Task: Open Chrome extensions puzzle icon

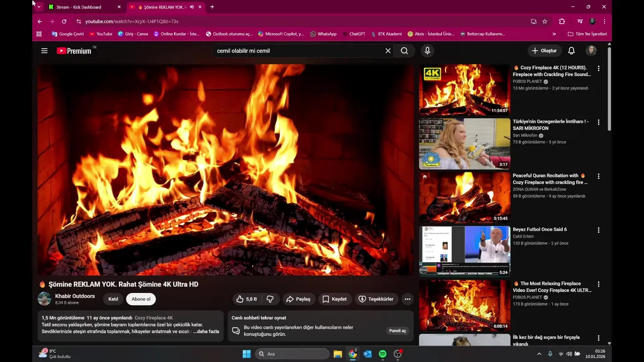Action: tap(562, 22)
